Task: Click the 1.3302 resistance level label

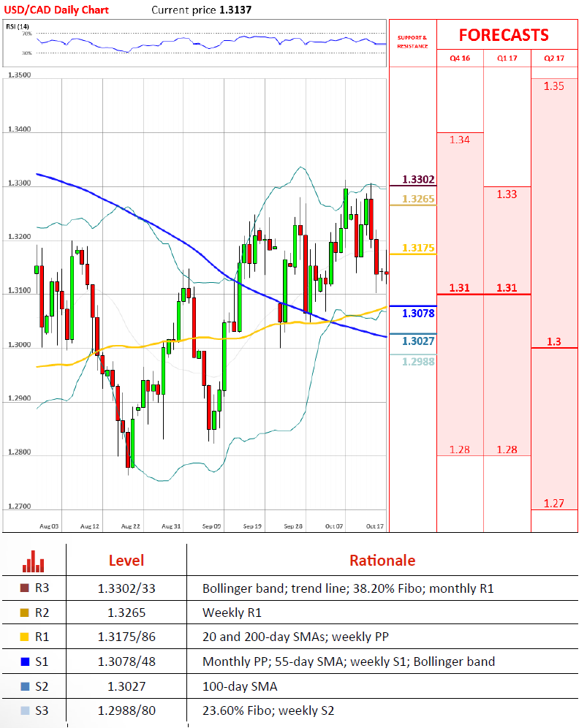Action: point(418,179)
